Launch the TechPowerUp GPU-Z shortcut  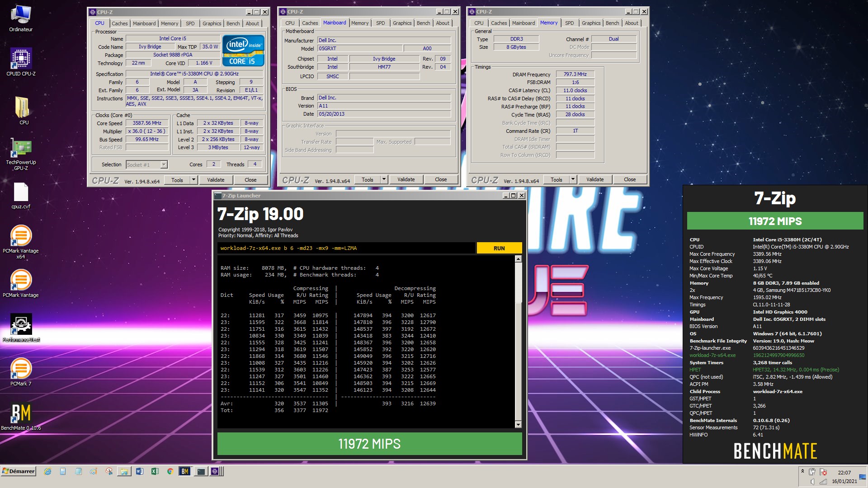click(x=21, y=155)
